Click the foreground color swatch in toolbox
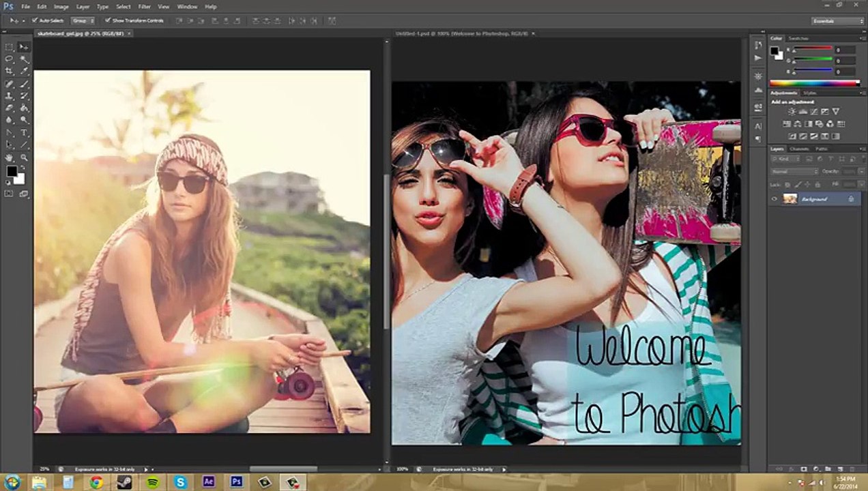868x491 pixels. pos(12,170)
